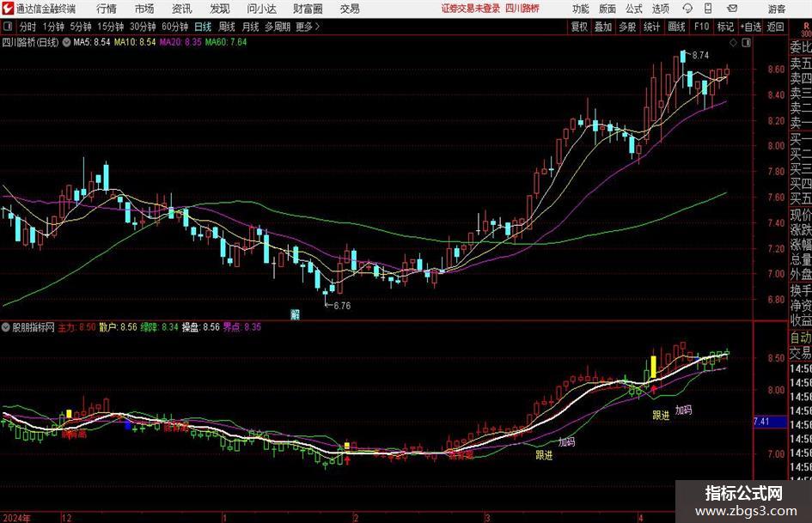Open the 公式 menu
812x523 pixels.
634,9
